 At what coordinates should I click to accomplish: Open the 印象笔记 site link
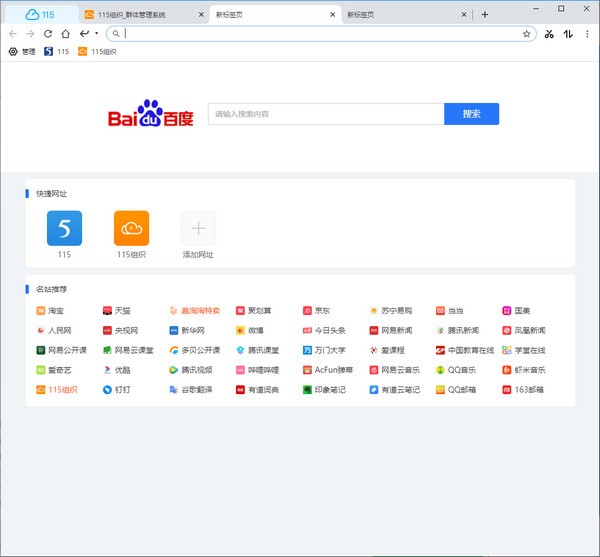pyautogui.click(x=324, y=389)
